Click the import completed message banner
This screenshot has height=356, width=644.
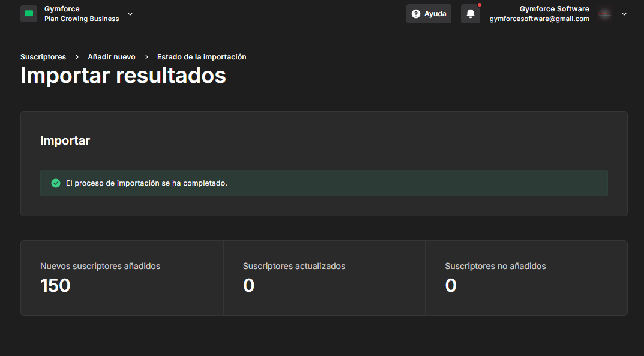click(x=324, y=183)
